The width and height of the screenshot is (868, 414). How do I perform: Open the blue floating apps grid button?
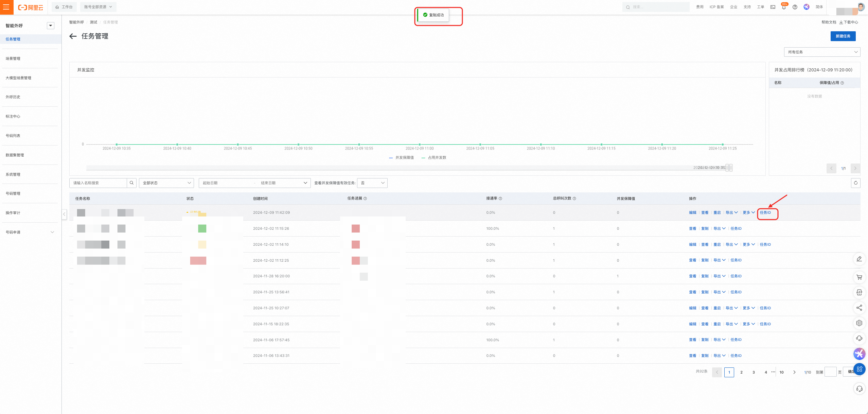pos(860,369)
